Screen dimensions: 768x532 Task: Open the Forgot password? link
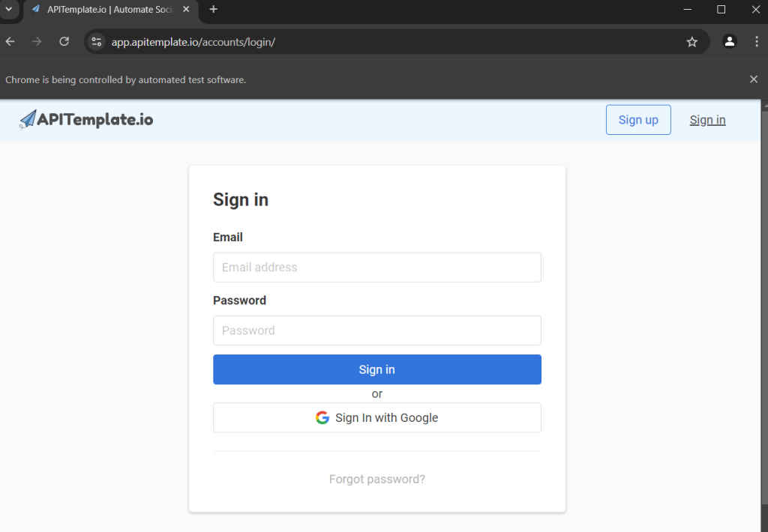376,479
